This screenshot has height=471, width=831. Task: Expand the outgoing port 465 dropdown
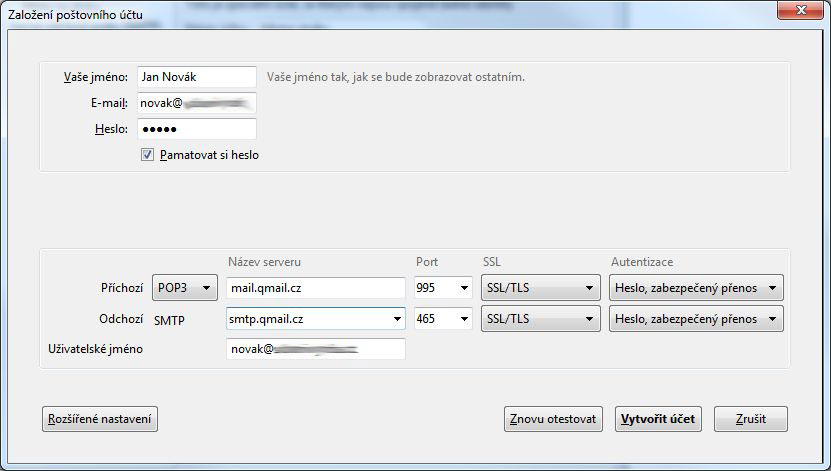(463, 319)
